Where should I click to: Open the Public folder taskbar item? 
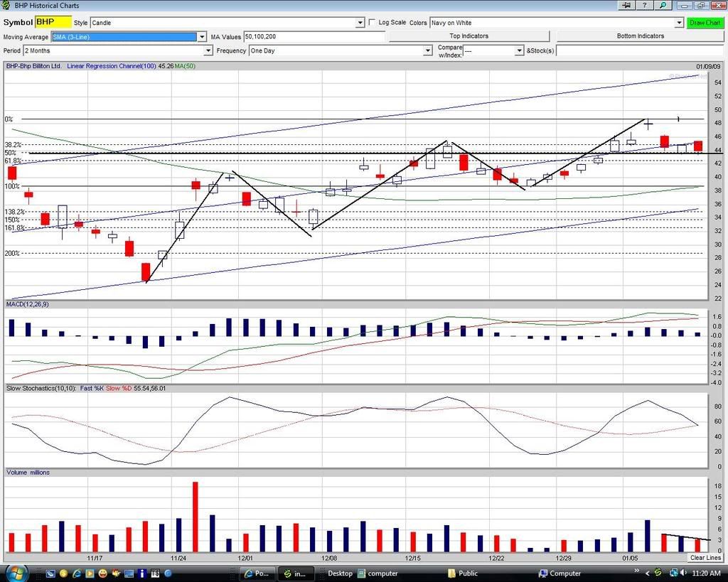pyautogui.click(x=462, y=573)
